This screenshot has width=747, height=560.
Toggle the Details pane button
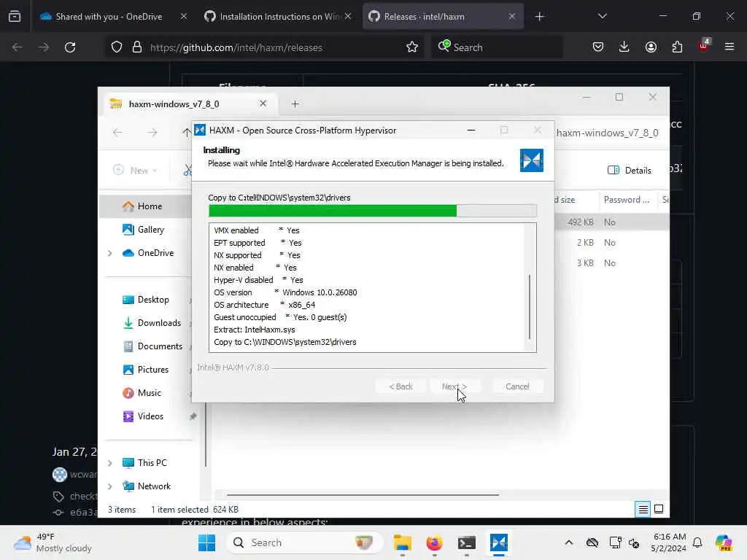[x=629, y=171]
